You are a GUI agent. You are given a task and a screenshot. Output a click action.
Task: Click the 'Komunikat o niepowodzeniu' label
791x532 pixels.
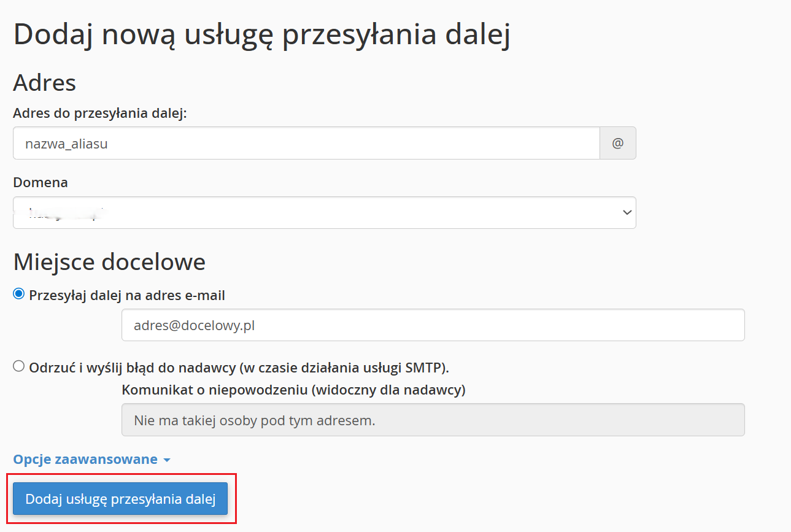pos(293,390)
